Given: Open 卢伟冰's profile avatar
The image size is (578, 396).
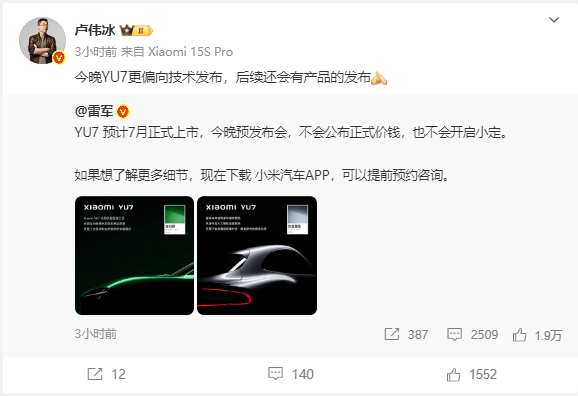Looking at the screenshot, I should (x=42, y=41).
